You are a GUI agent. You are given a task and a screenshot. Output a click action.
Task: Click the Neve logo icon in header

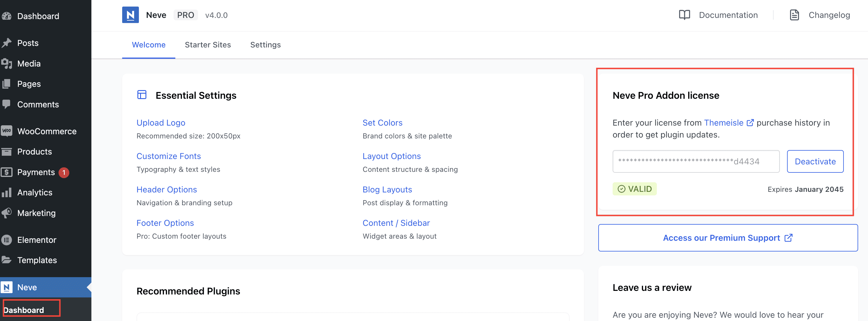click(x=130, y=15)
